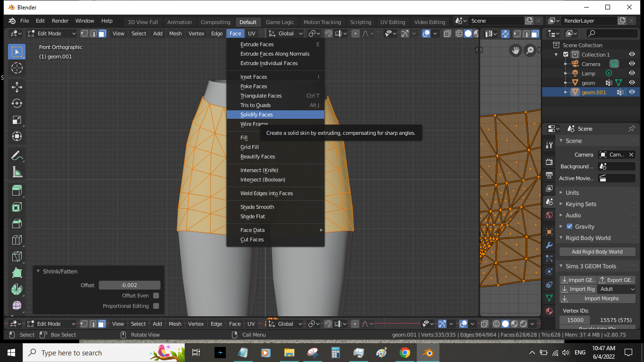The image size is (644, 362).
Task: Open the Edit Mode dropdown in the header
Action: (x=51, y=33)
